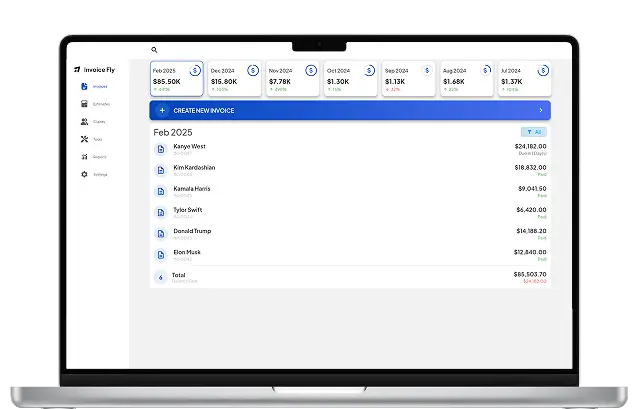Open the All filter dropdown

(x=533, y=132)
